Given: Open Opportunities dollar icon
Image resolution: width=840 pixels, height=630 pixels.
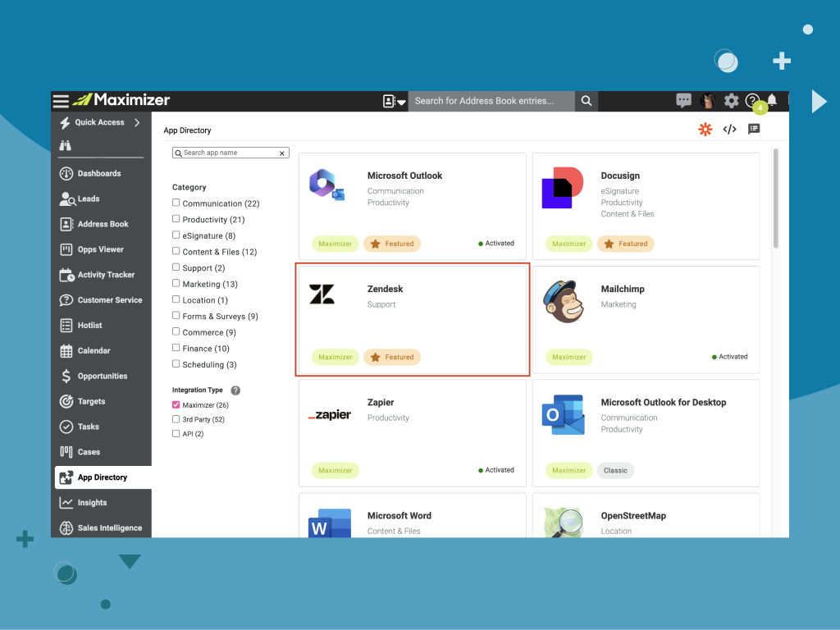Looking at the screenshot, I should tap(66, 376).
